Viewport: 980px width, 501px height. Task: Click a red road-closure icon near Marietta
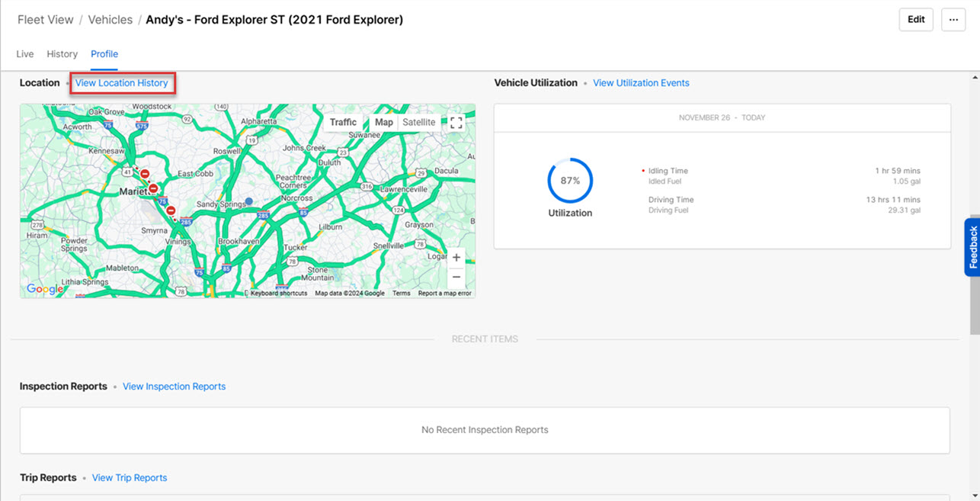point(152,187)
